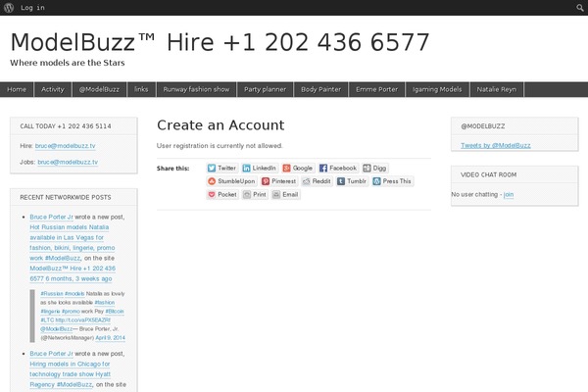Open the April 9, 2014 tweet date link
This screenshot has height=392, width=588.
coord(110,337)
